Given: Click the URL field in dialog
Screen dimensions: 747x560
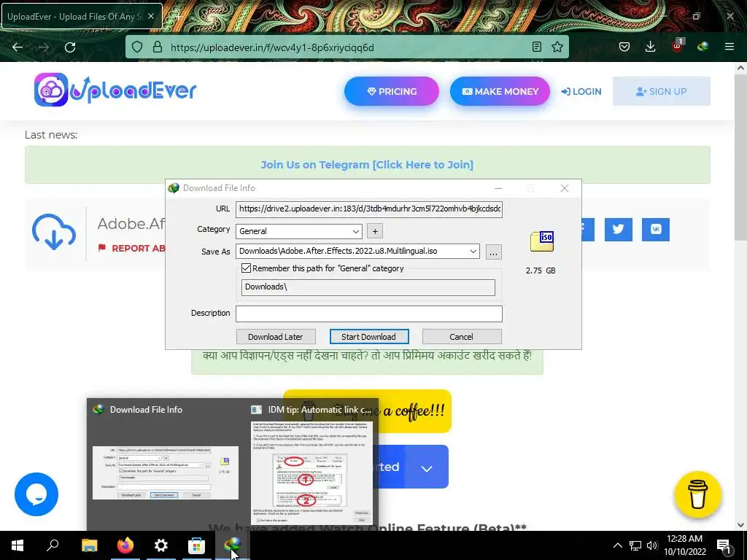Looking at the screenshot, I should pos(368,209).
